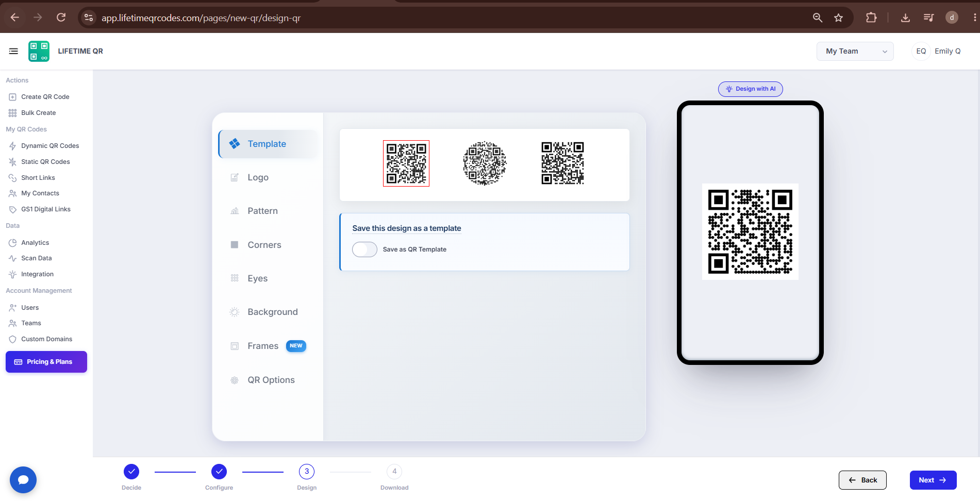Click the Back button

tap(862, 480)
